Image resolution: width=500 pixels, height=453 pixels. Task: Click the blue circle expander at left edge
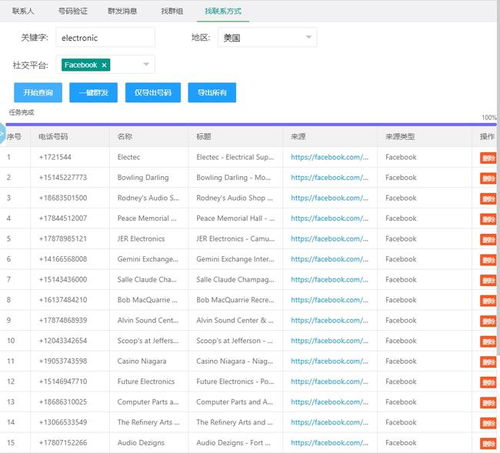click(2, 134)
